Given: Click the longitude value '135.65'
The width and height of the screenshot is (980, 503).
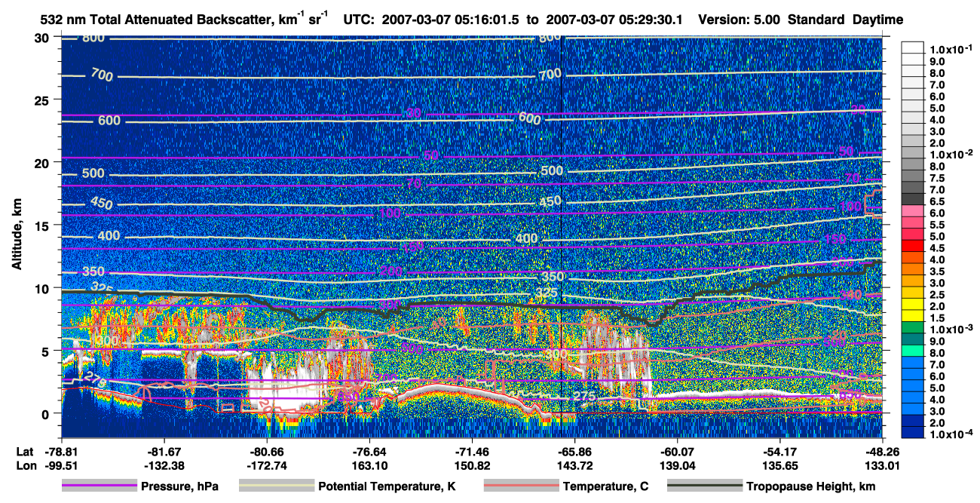Looking at the screenshot, I should [x=779, y=465].
